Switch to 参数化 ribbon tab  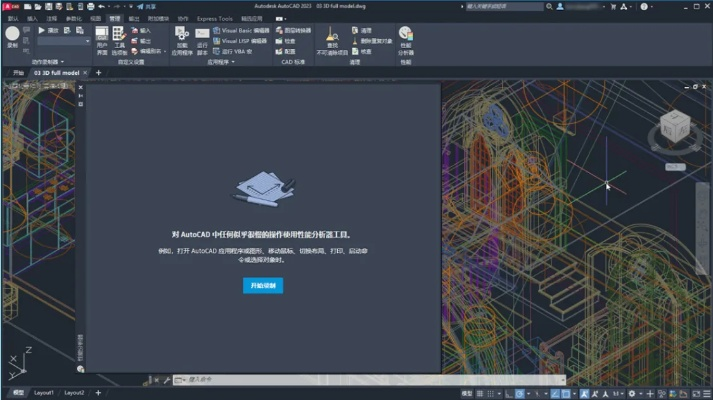coord(74,19)
